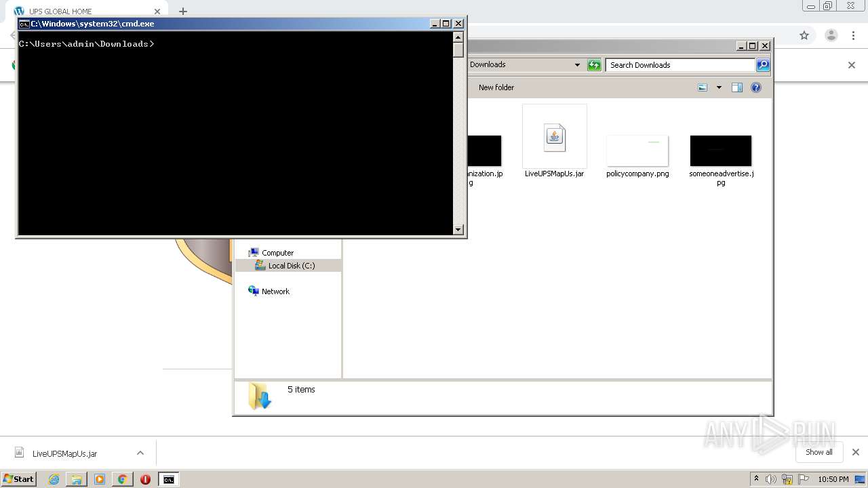Click the Show desktop button
Screen dimensions: 868x488
tap(860, 479)
